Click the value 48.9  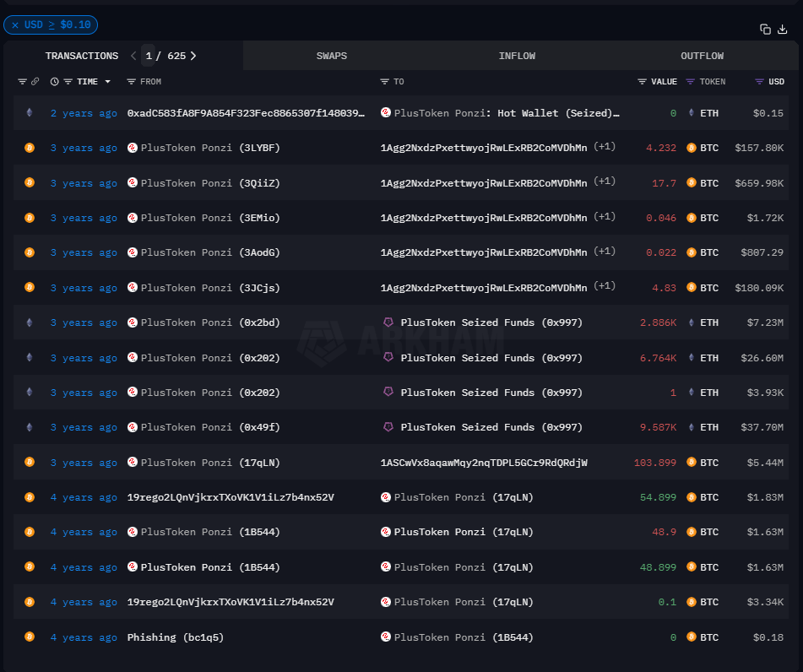tap(665, 532)
